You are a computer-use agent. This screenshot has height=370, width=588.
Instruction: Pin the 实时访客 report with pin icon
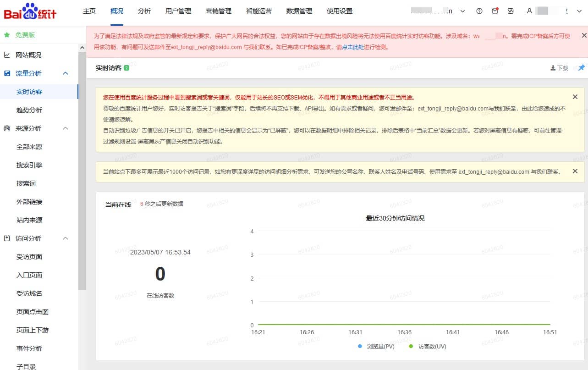(x=581, y=68)
